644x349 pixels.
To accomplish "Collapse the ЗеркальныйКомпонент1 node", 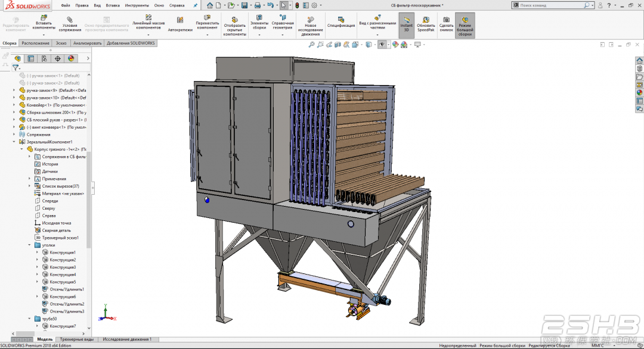I will point(14,142).
